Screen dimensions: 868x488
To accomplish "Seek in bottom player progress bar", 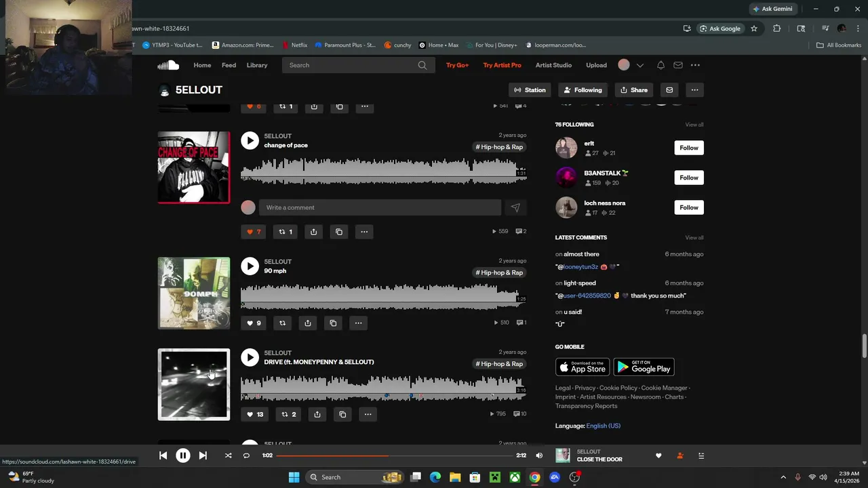I will coord(394,455).
